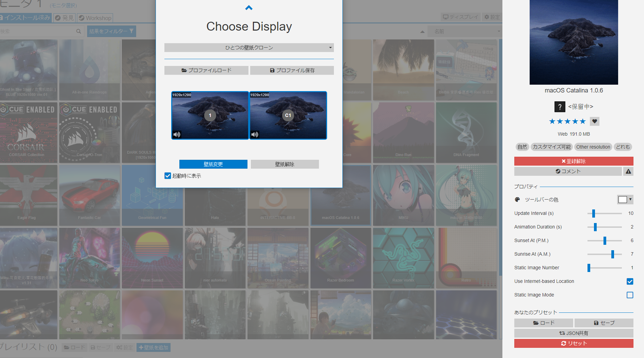The width and height of the screenshot is (644, 358).
Task: Click the red リセット button
Action: click(x=574, y=343)
